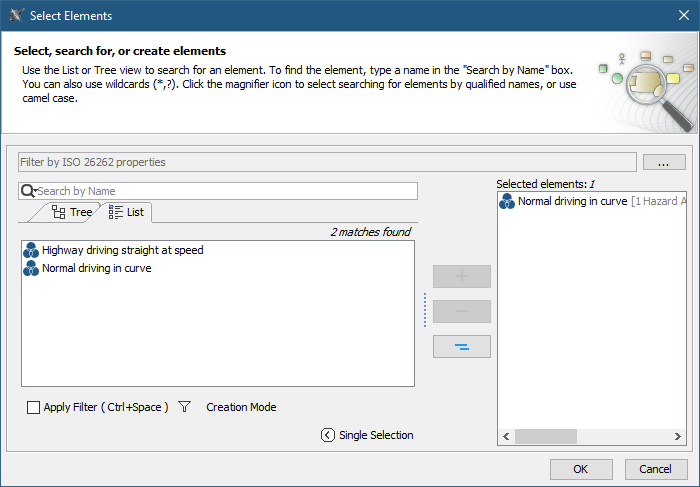Click the selected element's hazard icon

pos(507,201)
